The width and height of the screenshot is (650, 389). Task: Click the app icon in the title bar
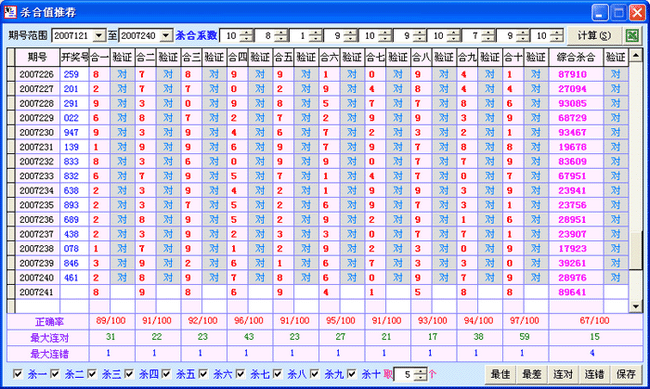10,12
